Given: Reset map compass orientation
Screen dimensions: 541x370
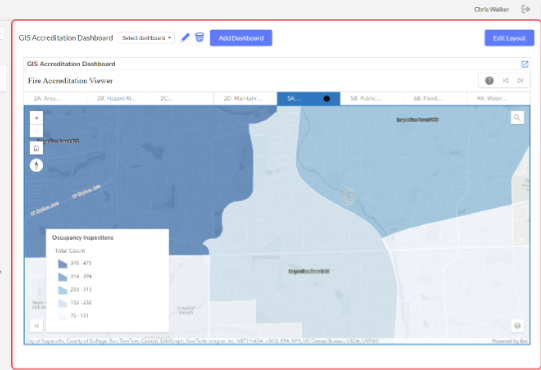Looking at the screenshot, I should tap(37, 165).
